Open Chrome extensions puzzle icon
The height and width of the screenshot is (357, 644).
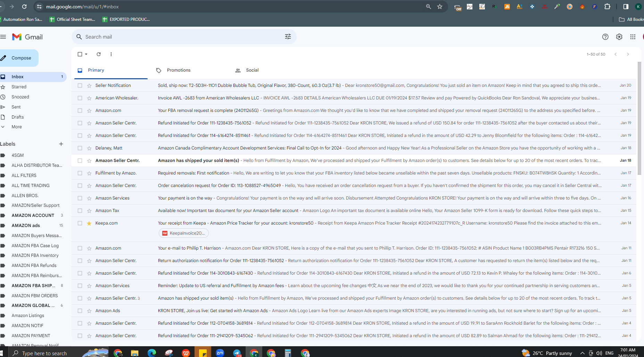(x=608, y=7)
